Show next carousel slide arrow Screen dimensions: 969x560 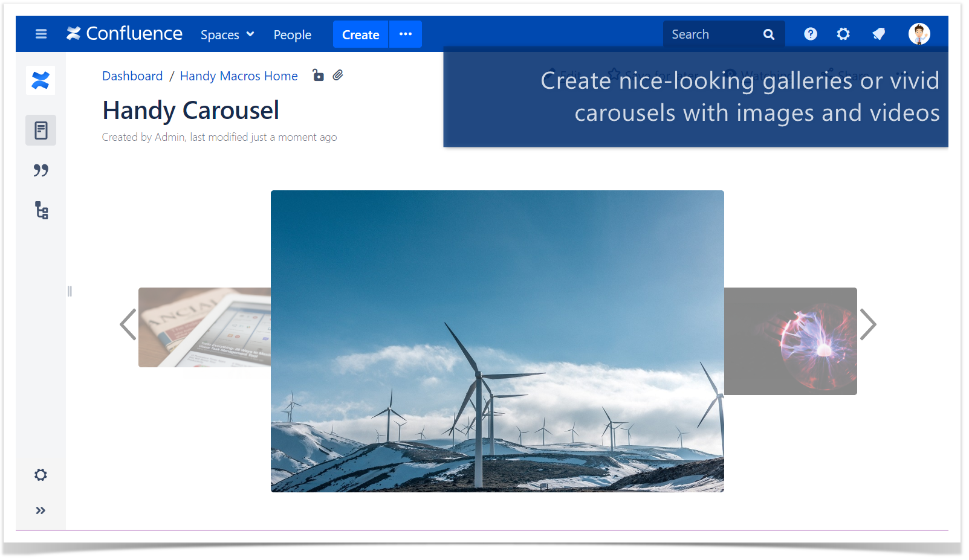click(868, 324)
